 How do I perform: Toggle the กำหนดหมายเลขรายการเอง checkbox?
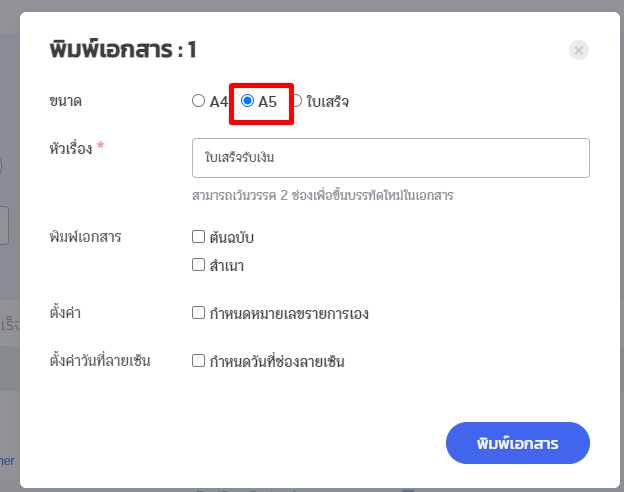coord(199,313)
